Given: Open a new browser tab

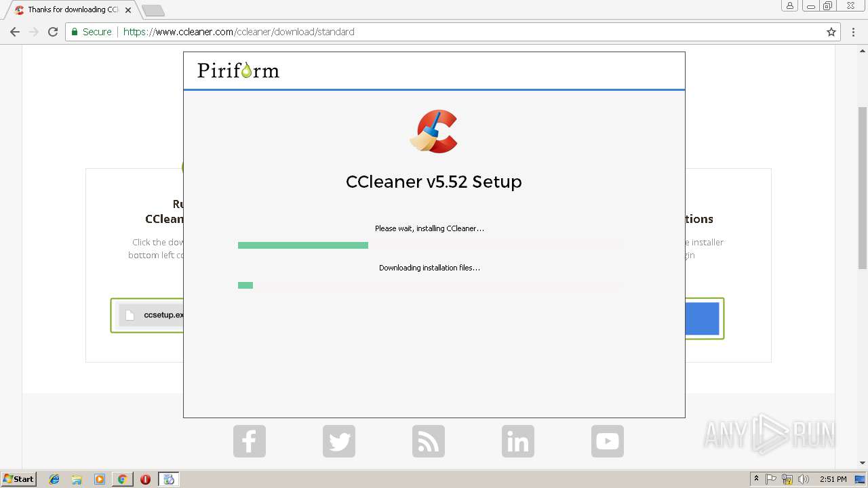Looking at the screenshot, I should point(153,11).
